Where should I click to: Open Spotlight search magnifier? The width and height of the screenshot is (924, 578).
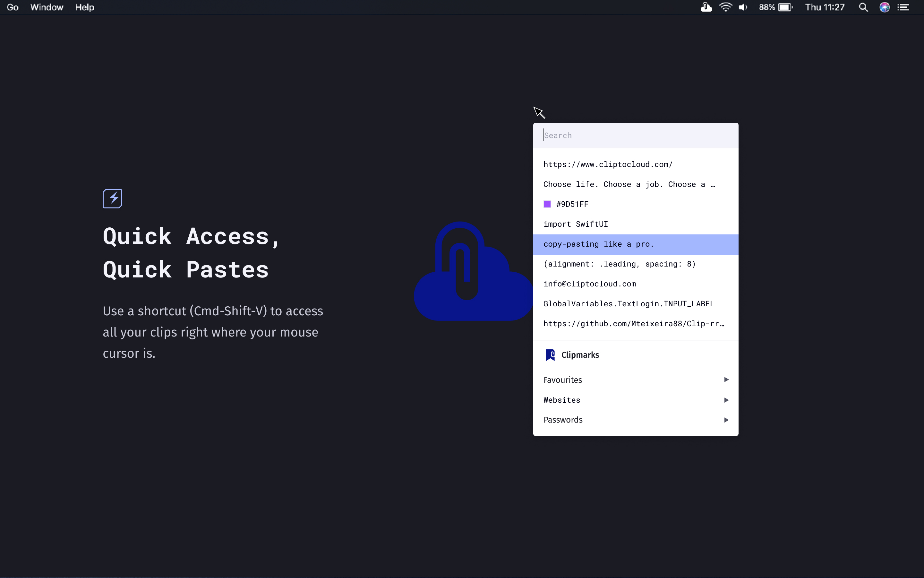[863, 7]
